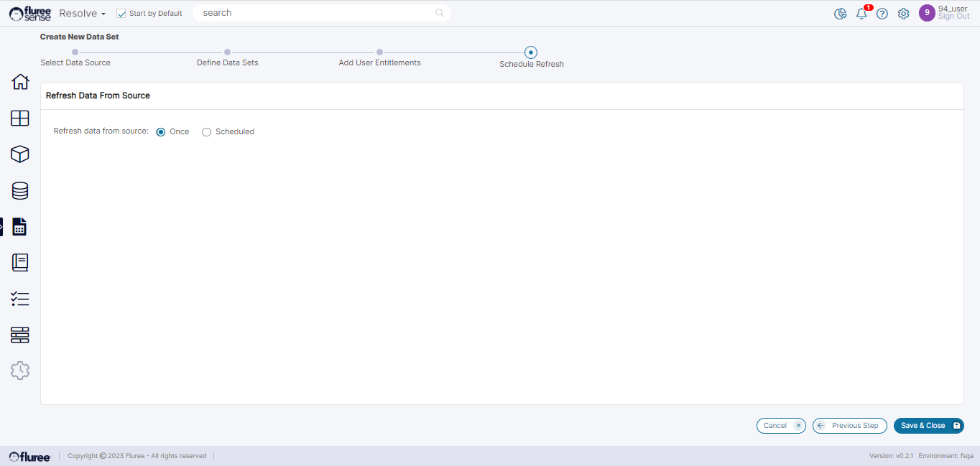Toggle the Start by Default checkbox
980x466 pixels.
(x=121, y=14)
